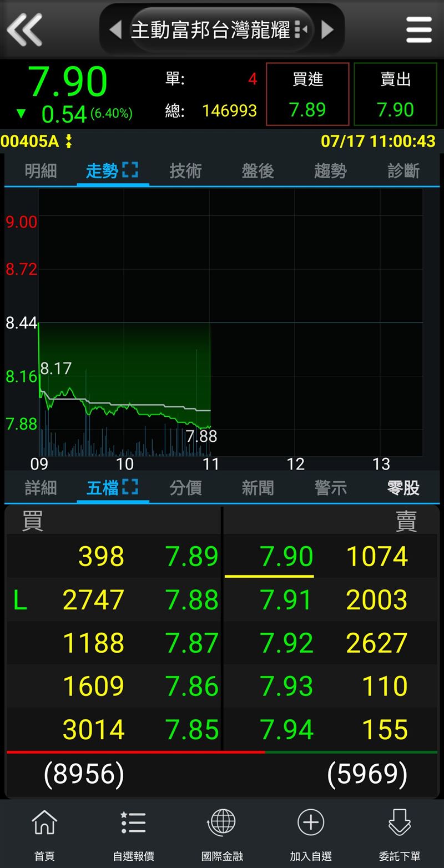Viewport: 444px width, 868px height.
Task: Tap ask volume 2003
Action: tap(377, 600)
